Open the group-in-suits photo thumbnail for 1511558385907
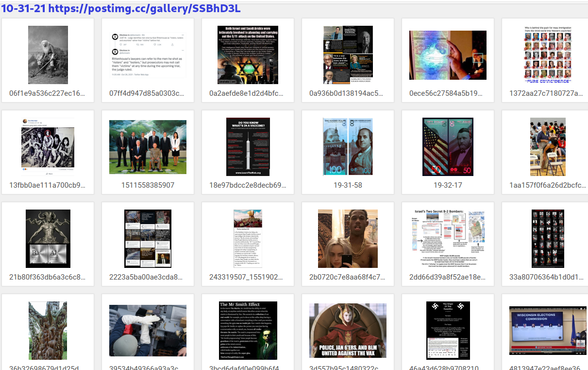588x370 pixels. [148, 147]
